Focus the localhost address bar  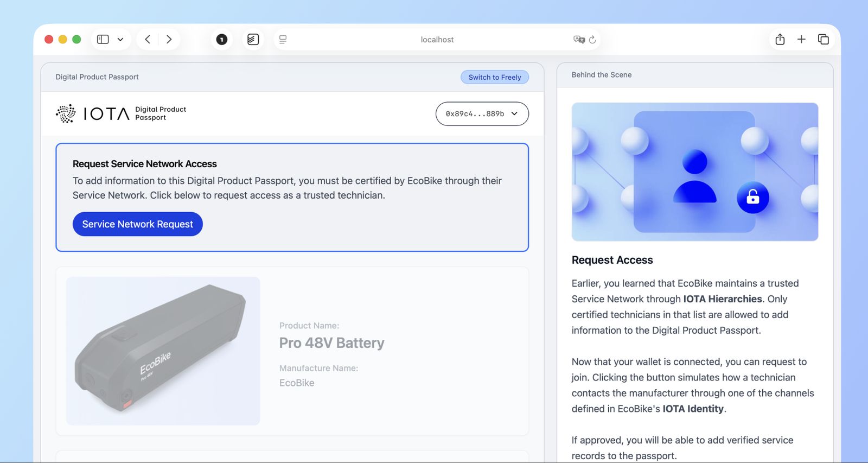tap(437, 40)
